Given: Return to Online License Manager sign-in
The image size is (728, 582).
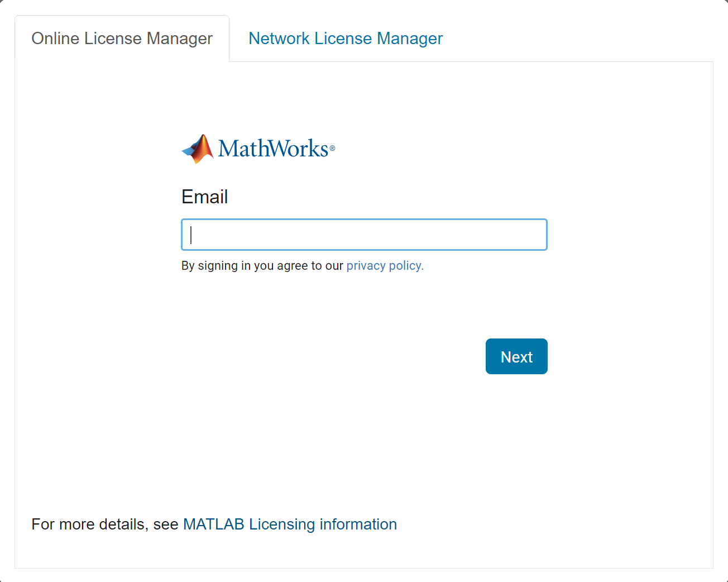Looking at the screenshot, I should 122,38.
